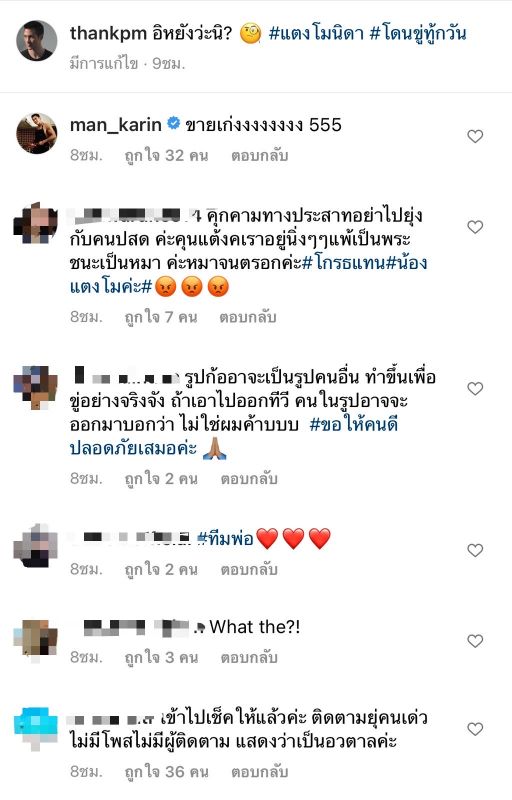Screen dimensions: 512x800
Task: Open the #โดนขู่ทุกวัน hashtag
Action: (x=418, y=34)
